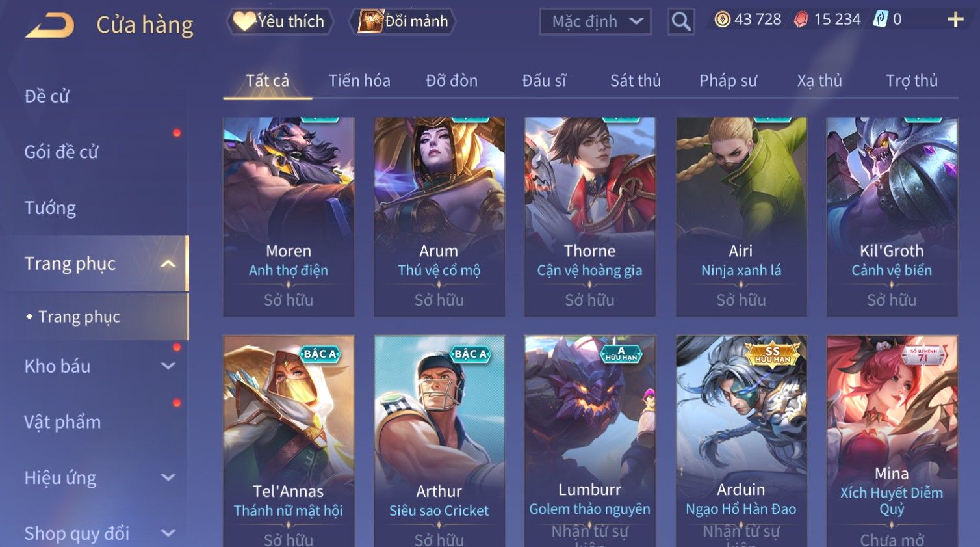Open Arduin Ngạo Hổ Hàn Đao skin card
Viewport: 980px width, 547px height.
741,441
